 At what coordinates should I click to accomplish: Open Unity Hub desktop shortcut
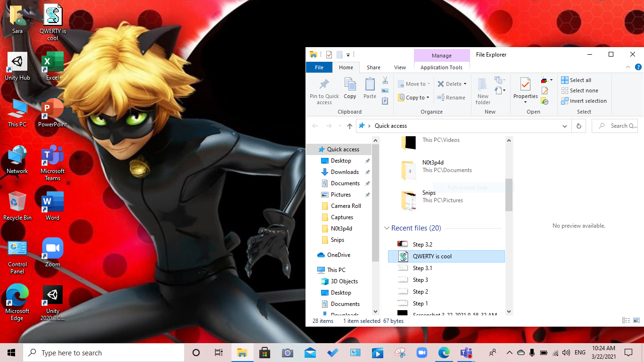pos(17,66)
